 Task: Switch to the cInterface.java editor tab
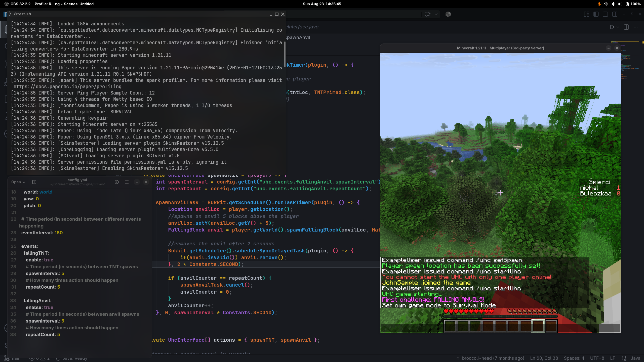tap(302, 27)
